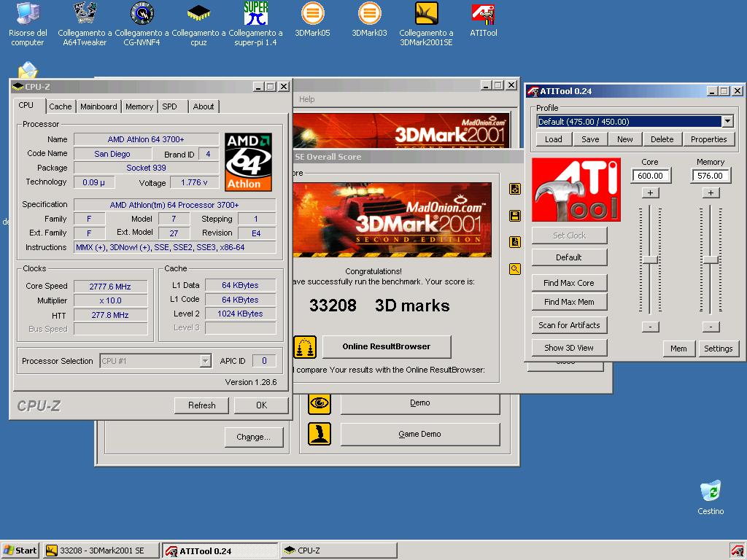
Task: Click the 3DMark05 desktop icon
Action: tap(312, 19)
